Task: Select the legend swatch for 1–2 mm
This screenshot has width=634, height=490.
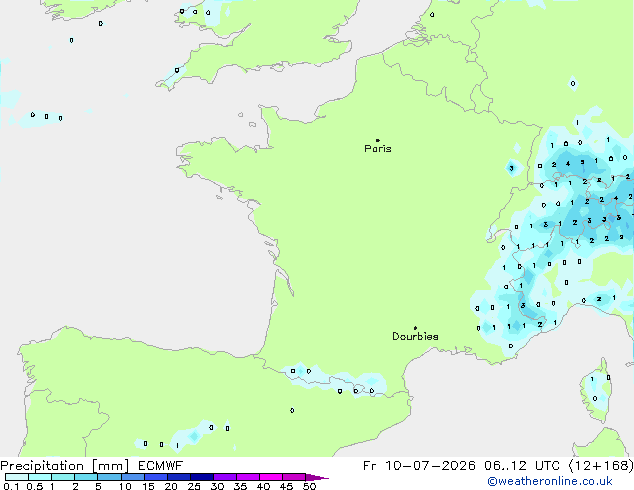Action: 63,477
